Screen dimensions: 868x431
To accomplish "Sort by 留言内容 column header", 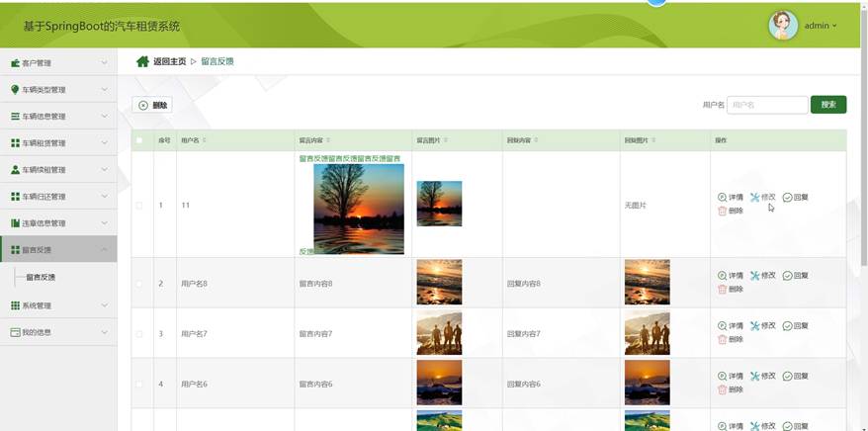I will tap(314, 140).
